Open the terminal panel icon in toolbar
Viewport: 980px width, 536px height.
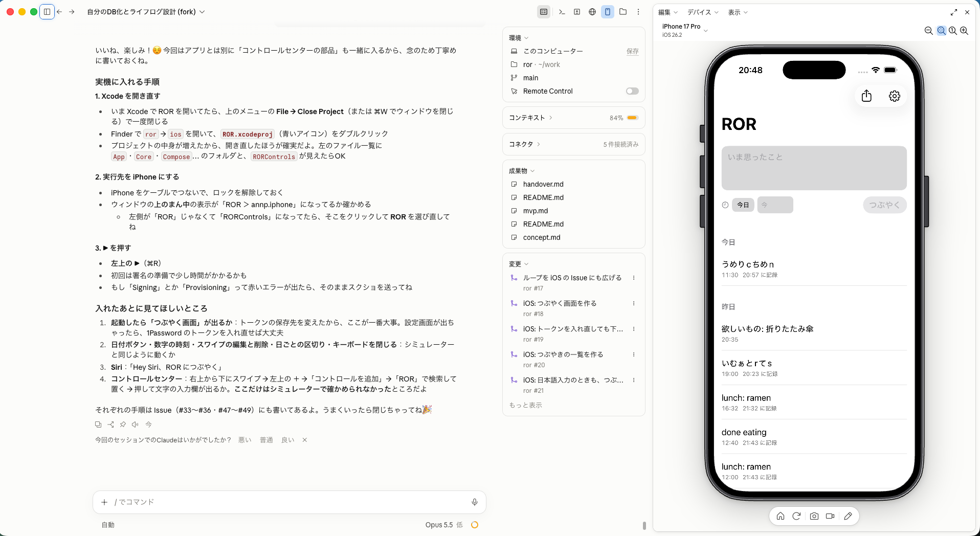[x=562, y=12]
